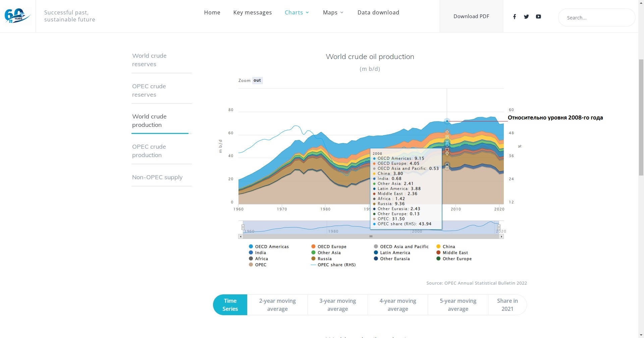Click the OPEC 60 years logo
Viewport: 644px width, 338px height.
17,16
